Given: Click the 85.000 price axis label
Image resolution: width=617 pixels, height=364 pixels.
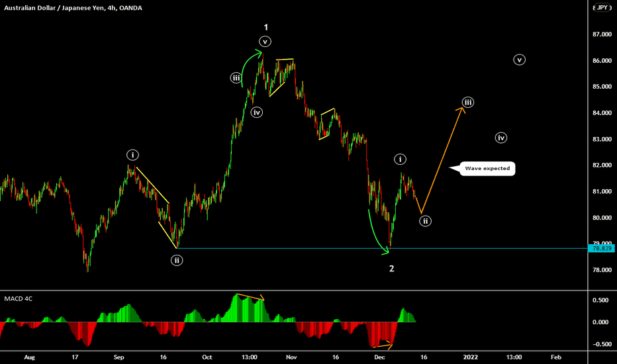Looking at the screenshot, I should pos(602,87).
